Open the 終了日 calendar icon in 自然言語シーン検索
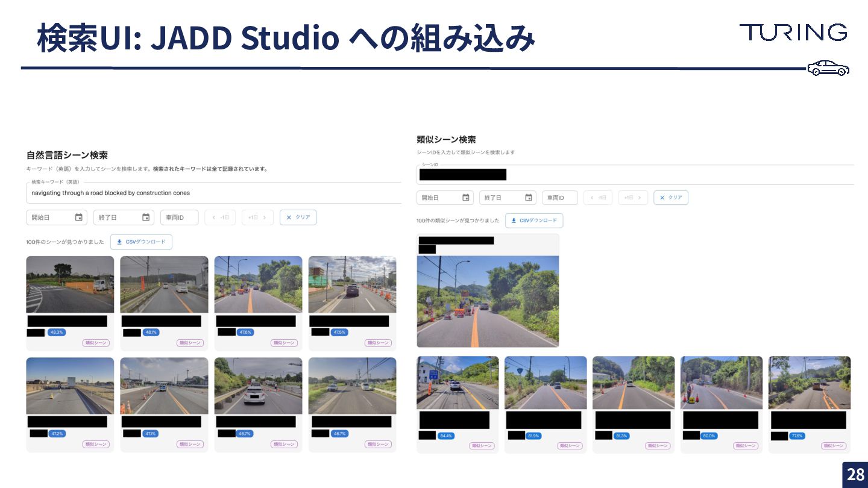The height and width of the screenshot is (488, 868). (146, 217)
